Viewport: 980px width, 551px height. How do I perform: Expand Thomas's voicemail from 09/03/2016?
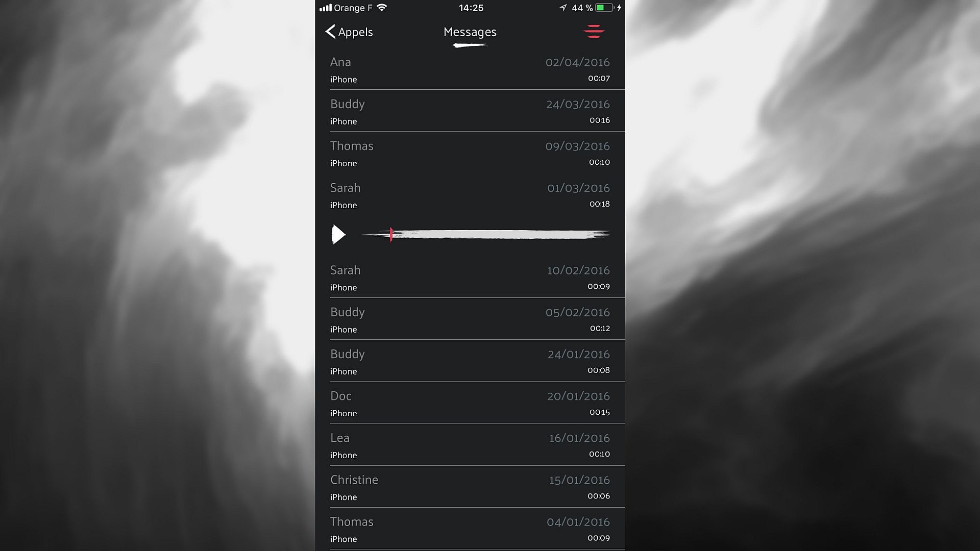pos(470,153)
